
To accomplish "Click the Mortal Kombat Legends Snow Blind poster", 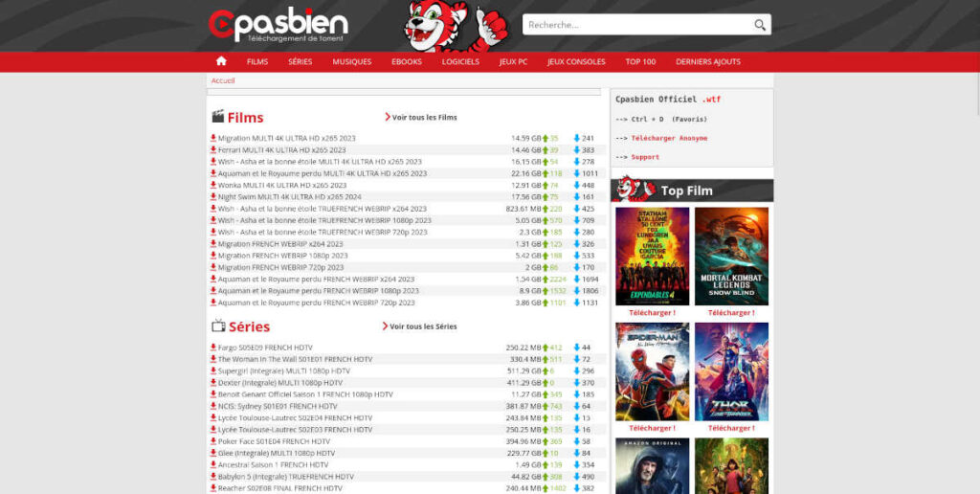I will pos(731,257).
